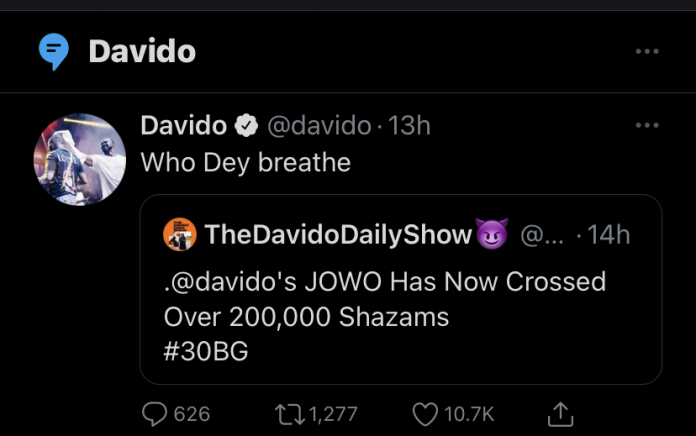Screen dimensions: 696x436
Task: Open the #30BG hashtag
Action: 206,350
